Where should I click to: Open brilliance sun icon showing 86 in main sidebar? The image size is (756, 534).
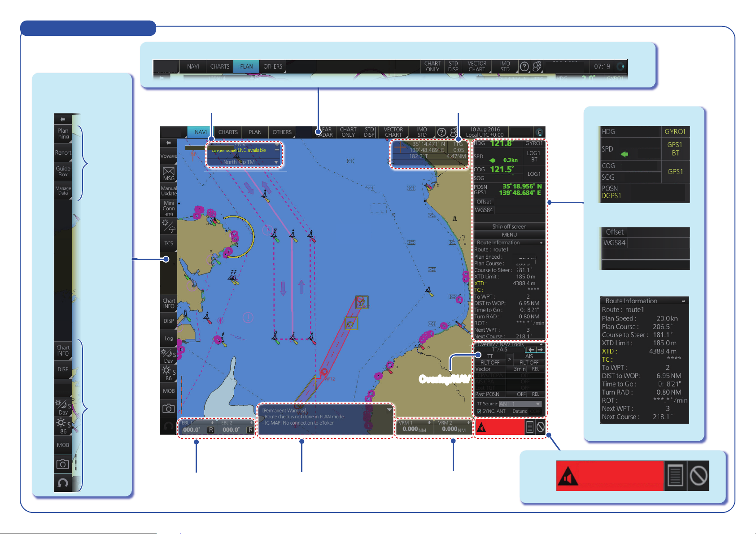[x=168, y=373]
